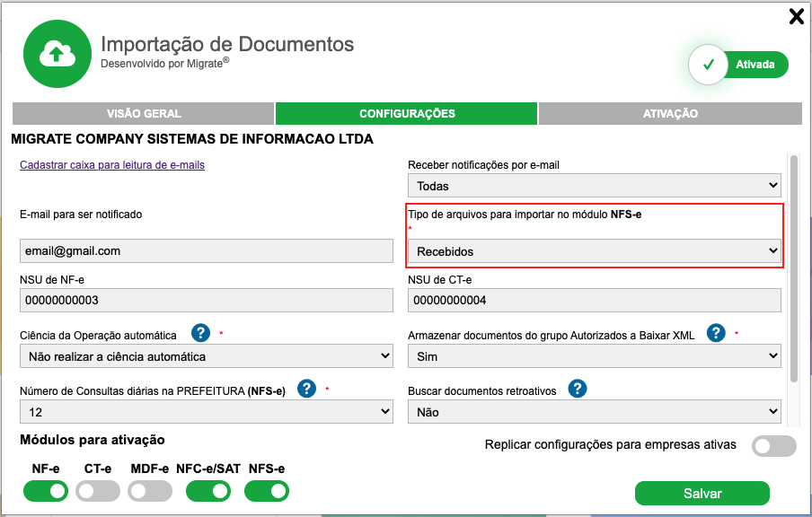Toggle Replicar configurações para empresas ativas
The image size is (812, 517).
point(773,446)
